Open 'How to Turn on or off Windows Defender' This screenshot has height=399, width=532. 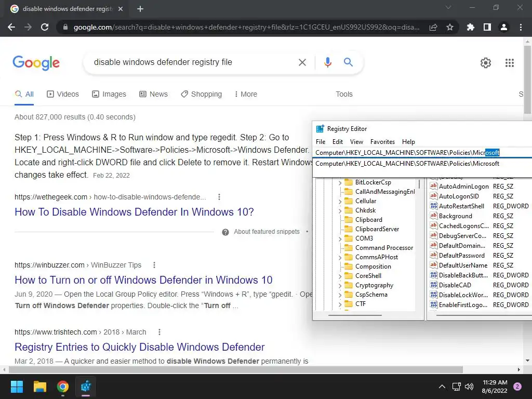143,280
